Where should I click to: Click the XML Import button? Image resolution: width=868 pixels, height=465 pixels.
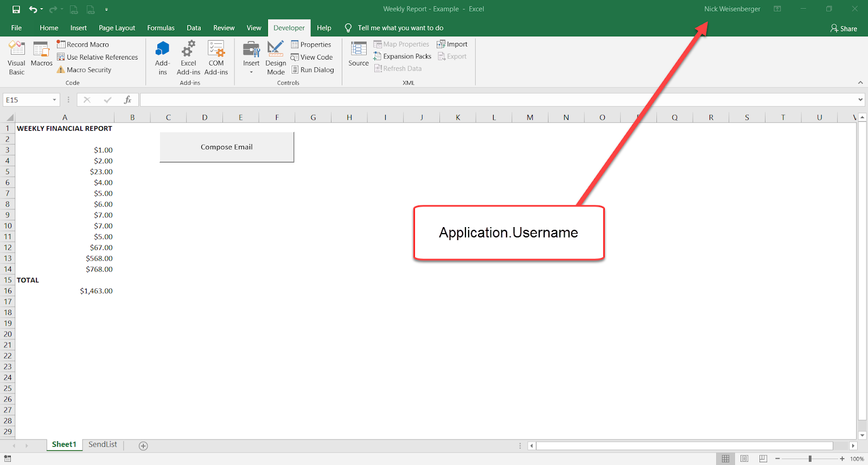coord(452,44)
